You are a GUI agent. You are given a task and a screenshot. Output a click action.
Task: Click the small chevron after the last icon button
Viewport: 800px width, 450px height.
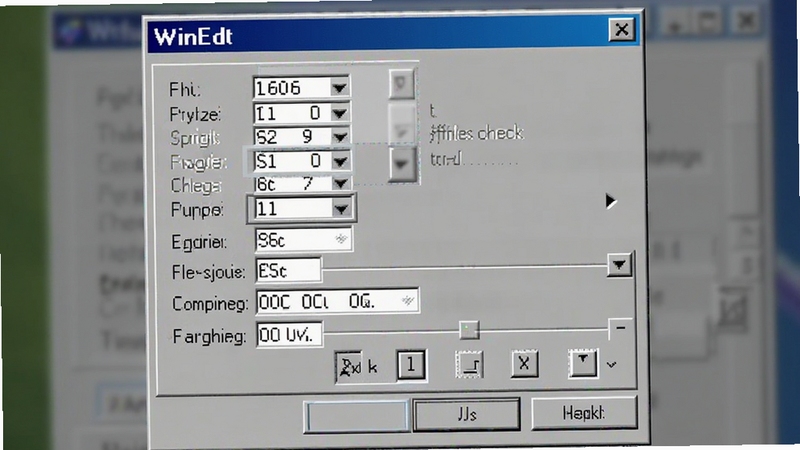tap(611, 365)
